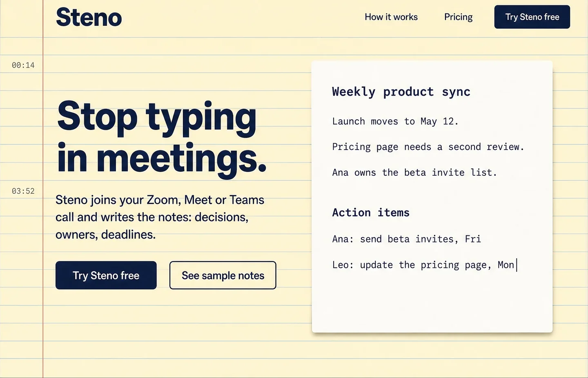
Task: Open See sample notes
Action: click(x=223, y=275)
